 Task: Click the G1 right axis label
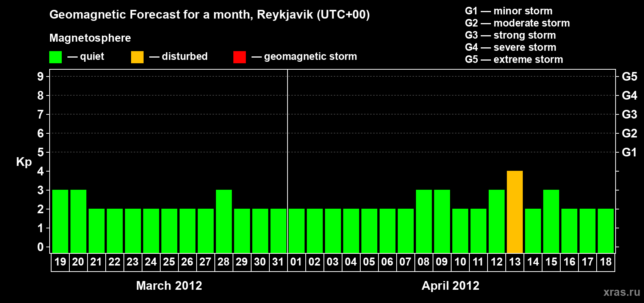pyautogui.click(x=629, y=152)
